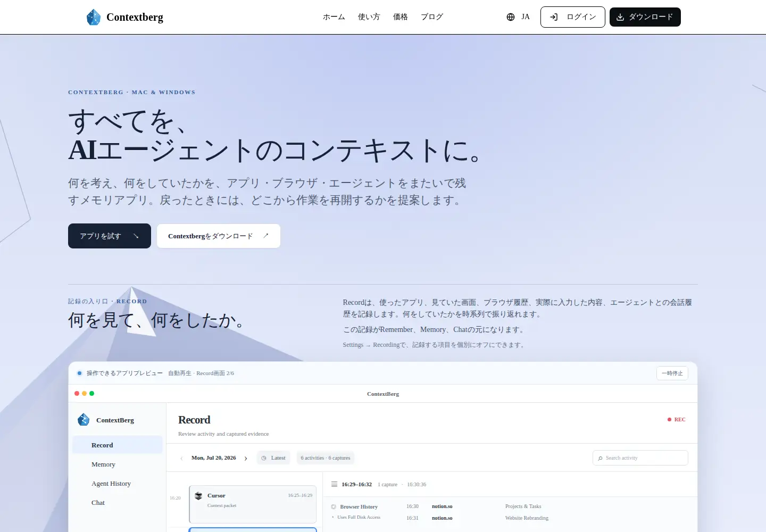This screenshot has height=532, width=766.
Task: Click the Uses Full Disk Access note
Action: [x=359, y=517]
